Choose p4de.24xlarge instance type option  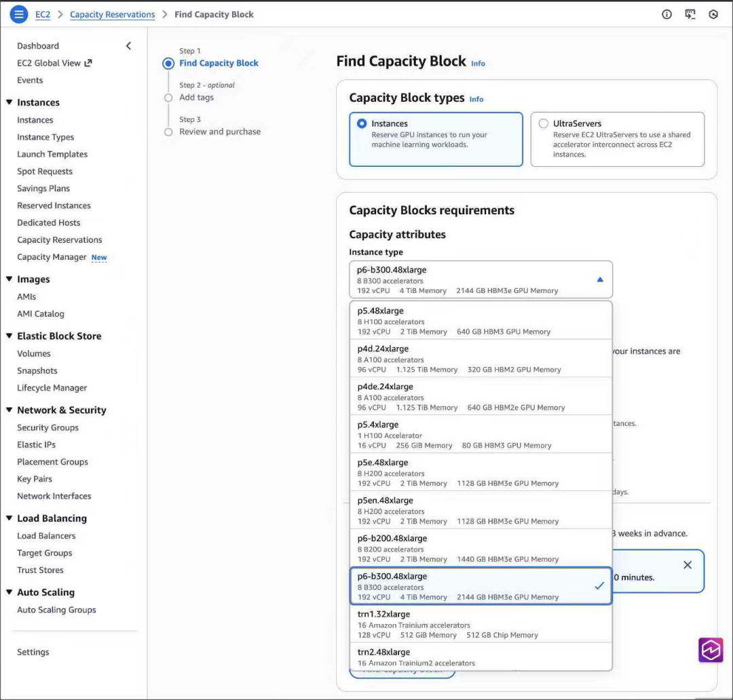coord(481,396)
